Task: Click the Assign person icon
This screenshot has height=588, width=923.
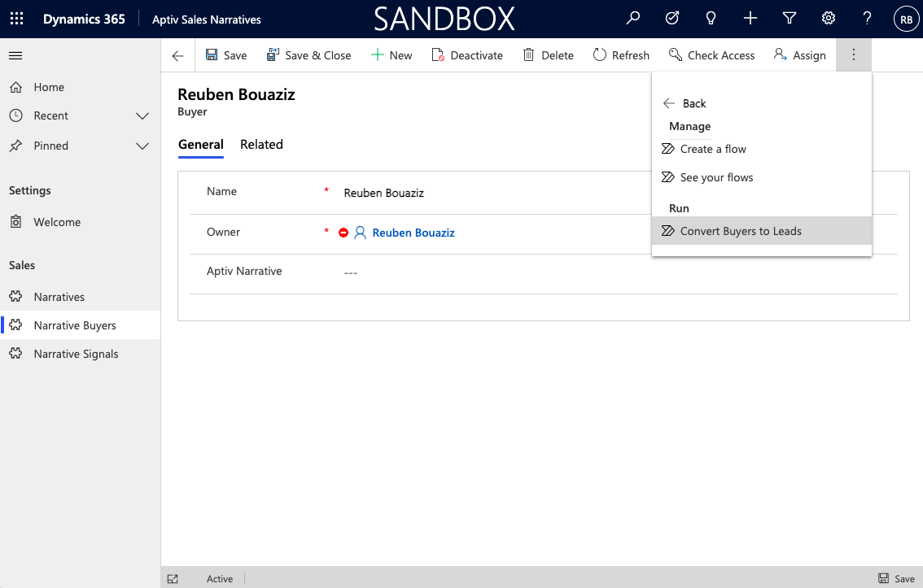Action: (780, 54)
